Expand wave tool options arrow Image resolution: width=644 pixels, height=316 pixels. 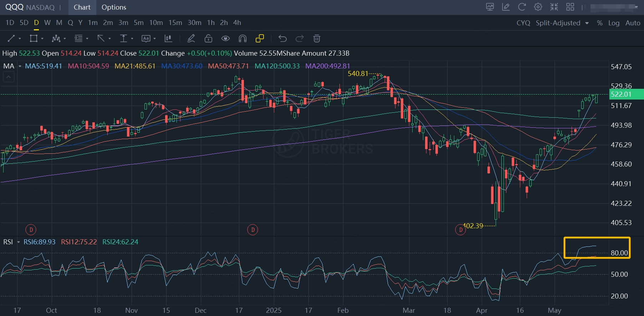click(65, 39)
